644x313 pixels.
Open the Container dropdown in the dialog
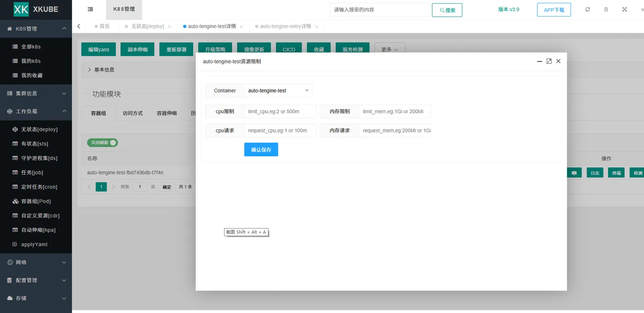click(x=278, y=91)
